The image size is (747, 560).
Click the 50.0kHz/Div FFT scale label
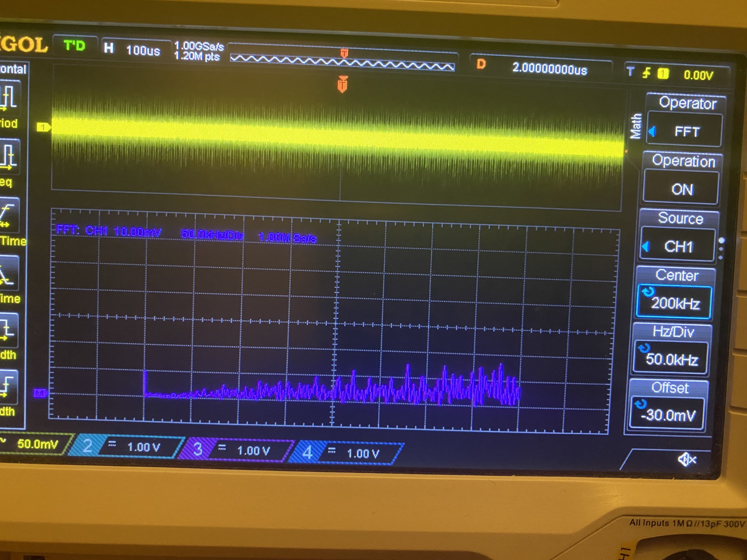coord(212,234)
